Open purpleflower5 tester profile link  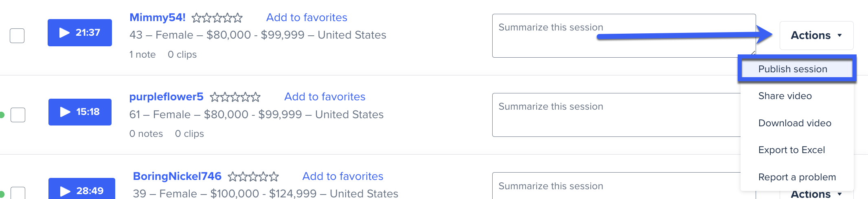[x=166, y=97]
